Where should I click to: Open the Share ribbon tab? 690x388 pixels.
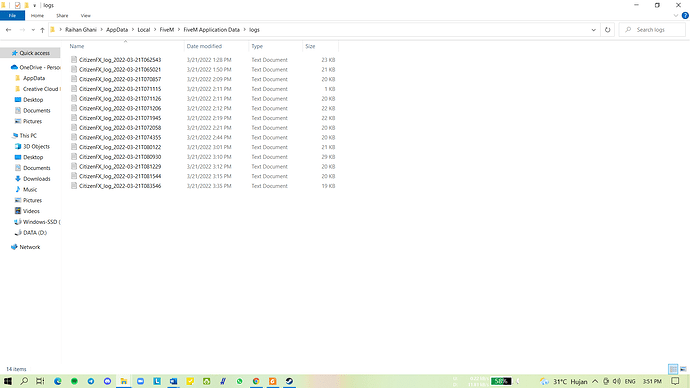[62, 15]
